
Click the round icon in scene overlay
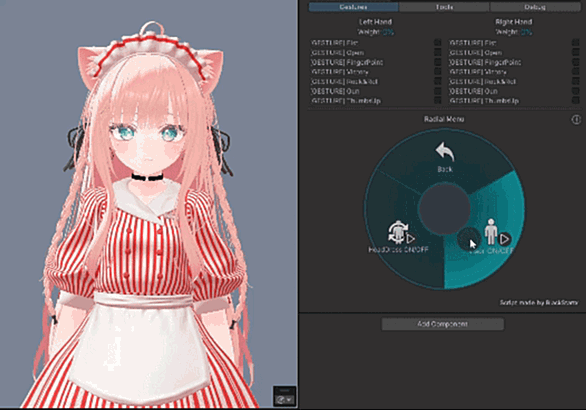[280, 400]
